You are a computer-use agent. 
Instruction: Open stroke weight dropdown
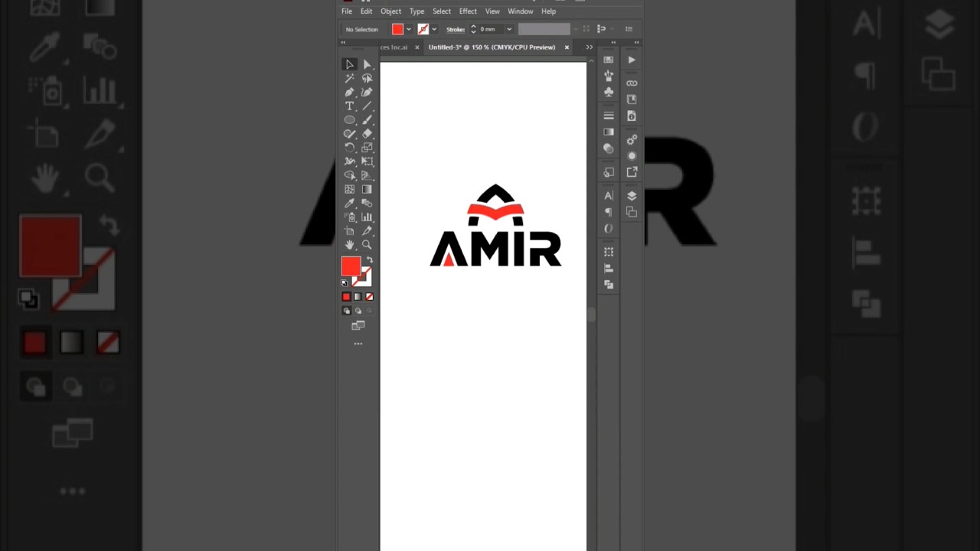pyautogui.click(x=509, y=29)
